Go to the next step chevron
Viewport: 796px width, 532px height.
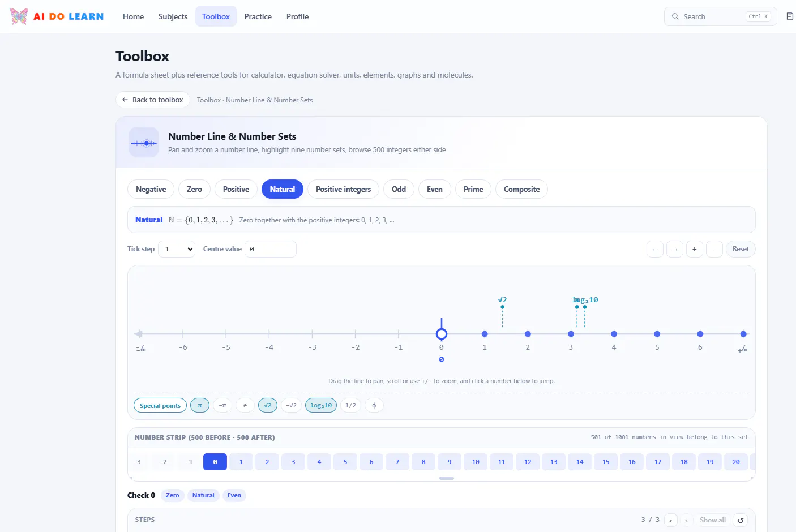686,520
